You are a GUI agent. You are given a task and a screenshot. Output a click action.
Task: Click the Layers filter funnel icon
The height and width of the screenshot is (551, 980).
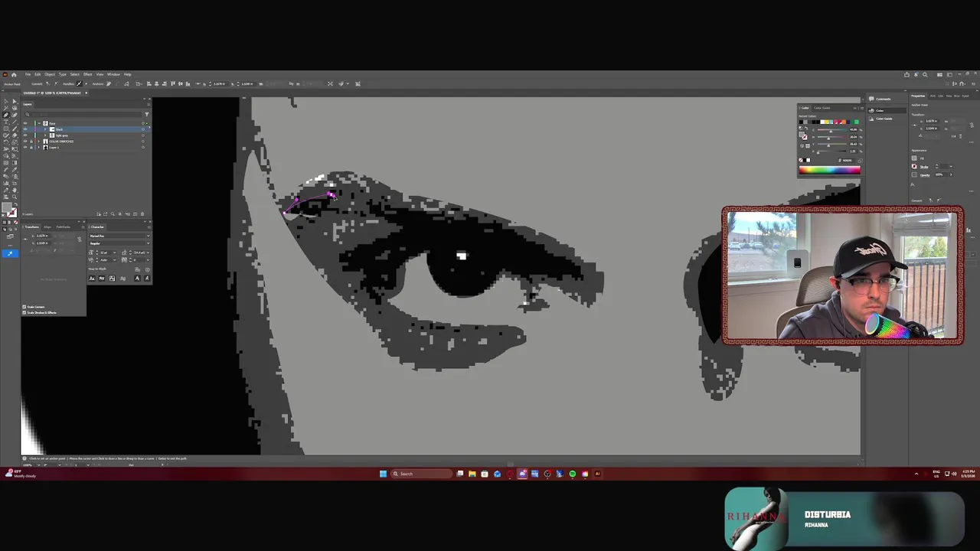147,114
